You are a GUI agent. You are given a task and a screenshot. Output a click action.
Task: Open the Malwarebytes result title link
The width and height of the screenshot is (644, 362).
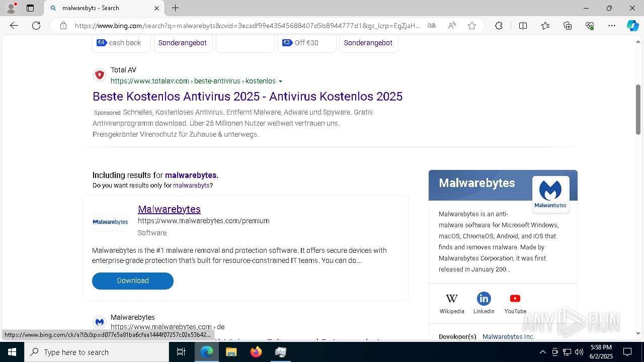pos(169,209)
